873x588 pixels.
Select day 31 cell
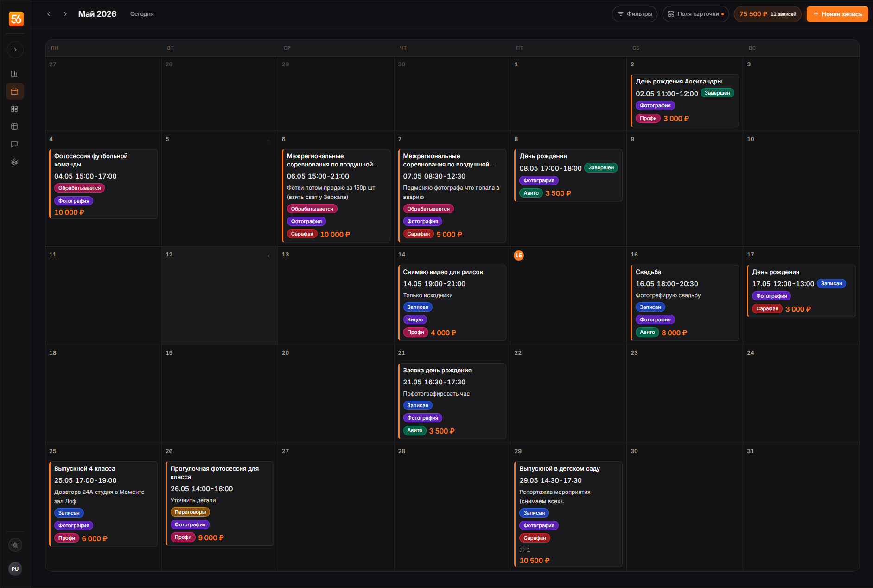(801, 507)
